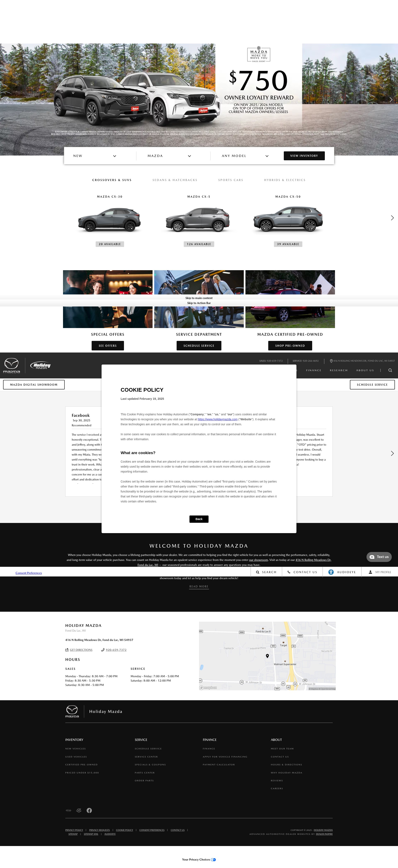This screenshot has width=398, height=868.
Task: Click the 20 Available badge
Action: [110, 244]
